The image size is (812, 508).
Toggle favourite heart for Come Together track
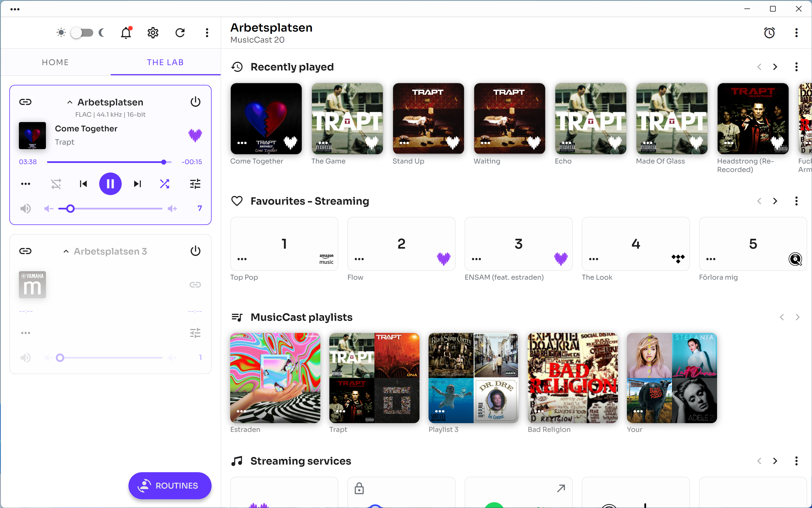(195, 135)
